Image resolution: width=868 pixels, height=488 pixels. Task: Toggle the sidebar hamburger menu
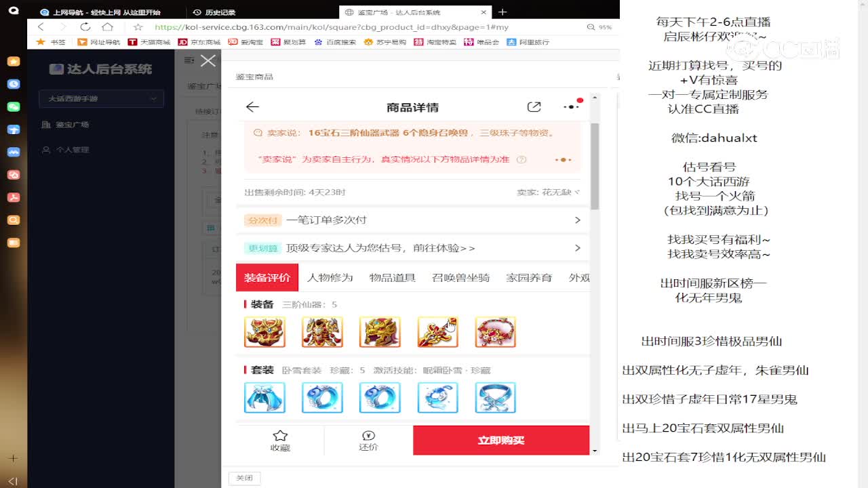pos(189,60)
